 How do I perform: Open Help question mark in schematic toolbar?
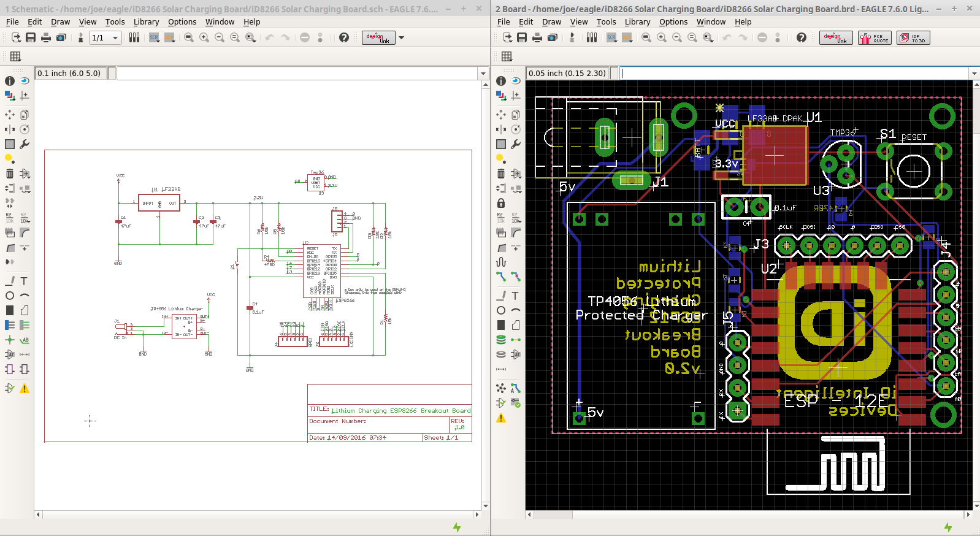(344, 38)
